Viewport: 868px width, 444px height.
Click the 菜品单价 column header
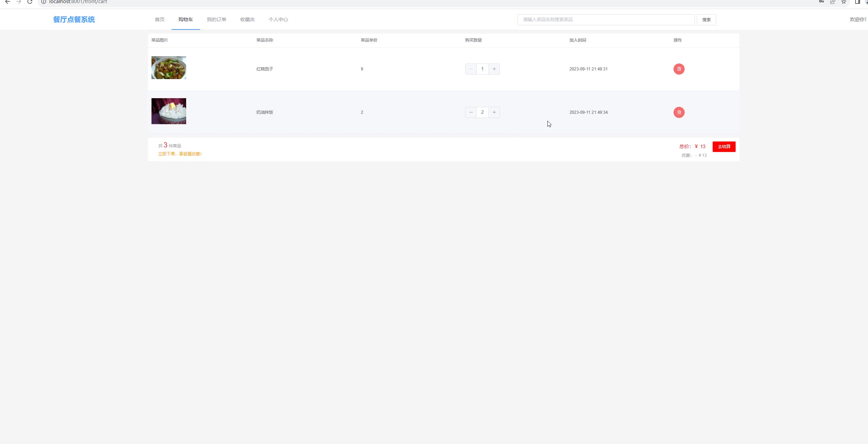click(369, 40)
